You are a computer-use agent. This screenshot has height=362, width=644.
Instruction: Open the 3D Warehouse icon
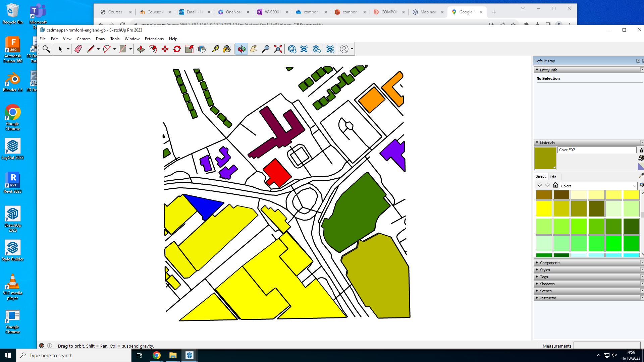tap(292, 49)
